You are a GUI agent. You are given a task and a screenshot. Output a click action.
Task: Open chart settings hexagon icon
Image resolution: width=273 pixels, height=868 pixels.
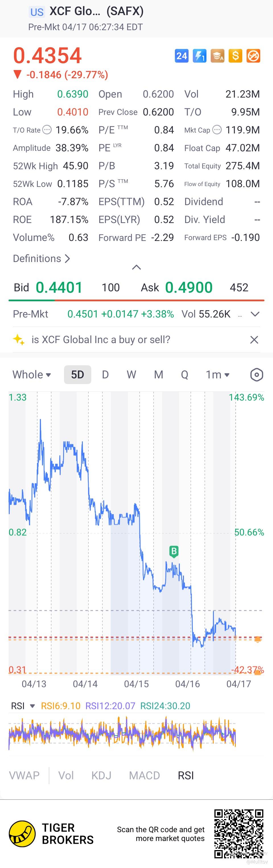[257, 375]
